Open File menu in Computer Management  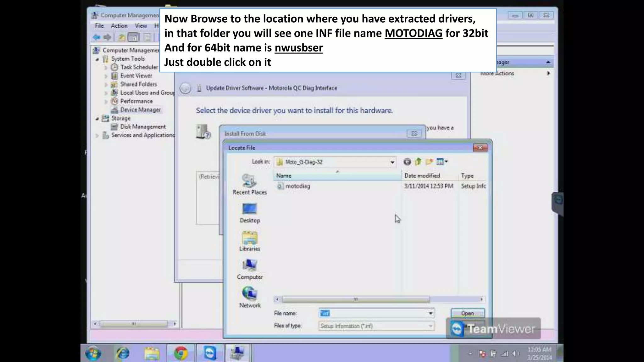[x=99, y=26]
